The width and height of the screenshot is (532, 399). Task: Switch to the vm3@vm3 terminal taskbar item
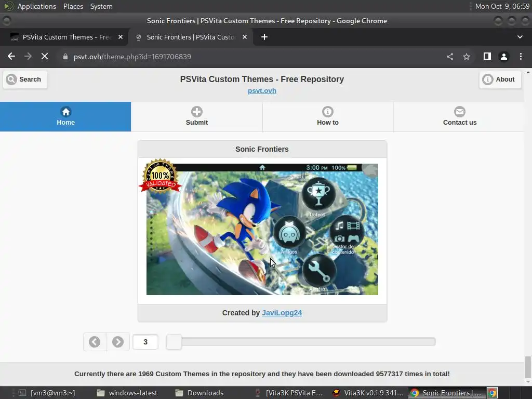[46, 393]
